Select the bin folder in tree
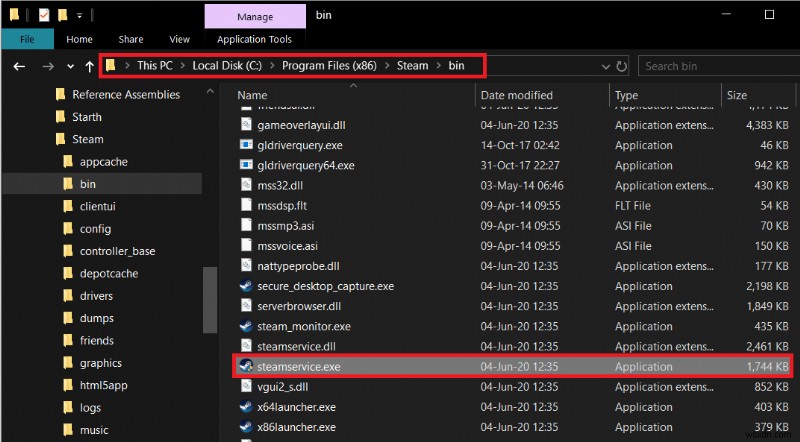This screenshot has height=442, width=800. pos(88,184)
